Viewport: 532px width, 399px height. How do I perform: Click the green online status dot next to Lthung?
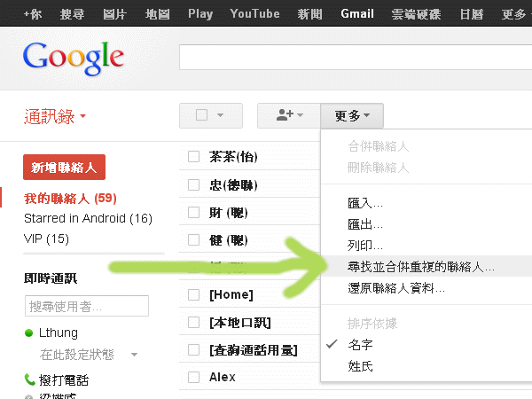[x=29, y=332]
